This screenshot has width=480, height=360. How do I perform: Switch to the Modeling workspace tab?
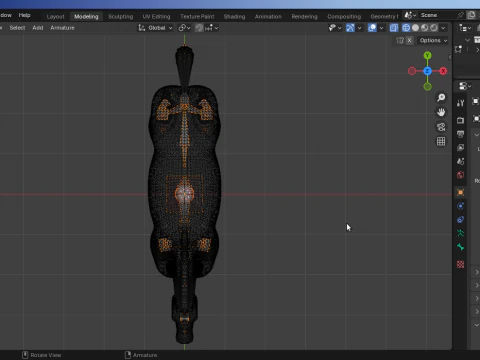tap(86, 16)
